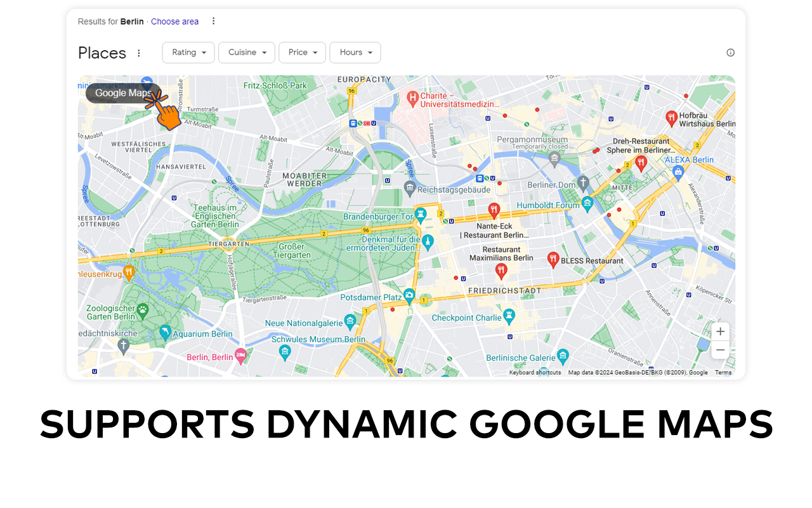Select the Hofbräu Wirtshaus Berlin restaurant pin

click(671, 118)
